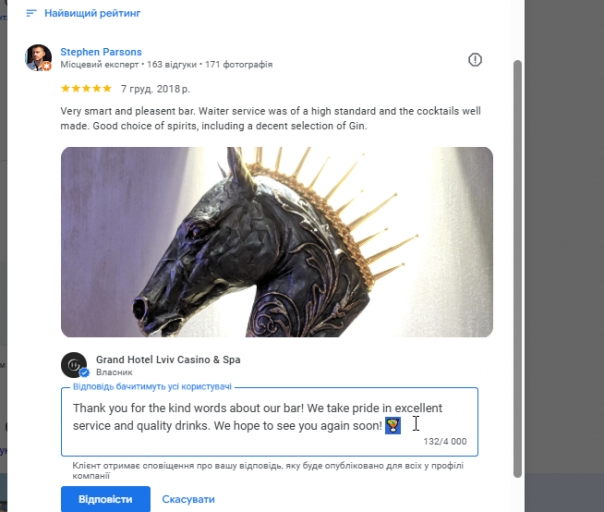The height and width of the screenshot is (512, 604).
Task: Click the five-star rating stars
Action: click(86, 89)
